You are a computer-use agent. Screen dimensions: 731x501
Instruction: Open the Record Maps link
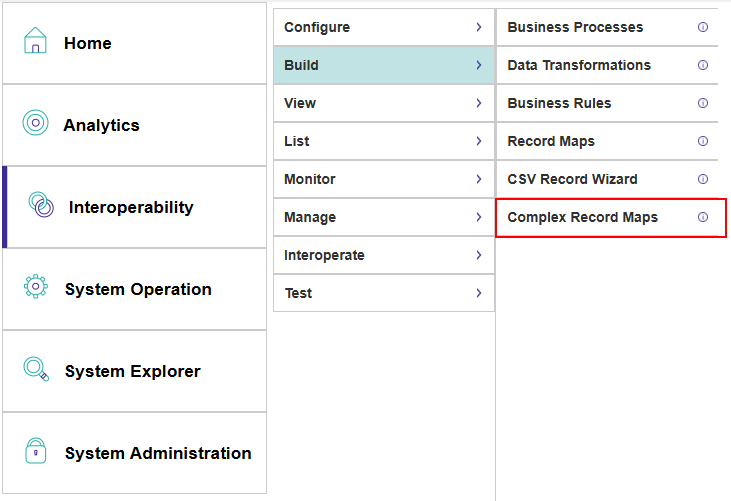(x=551, y=141)
